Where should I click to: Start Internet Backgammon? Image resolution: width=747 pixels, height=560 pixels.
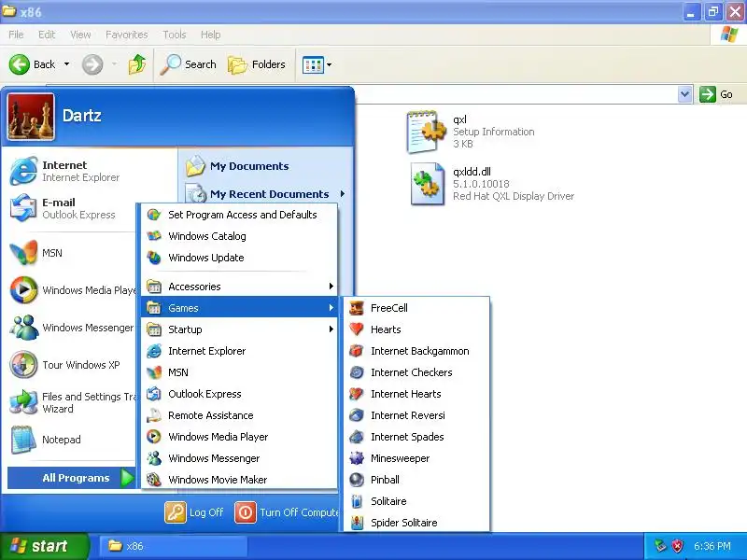[x=416, y=351]
